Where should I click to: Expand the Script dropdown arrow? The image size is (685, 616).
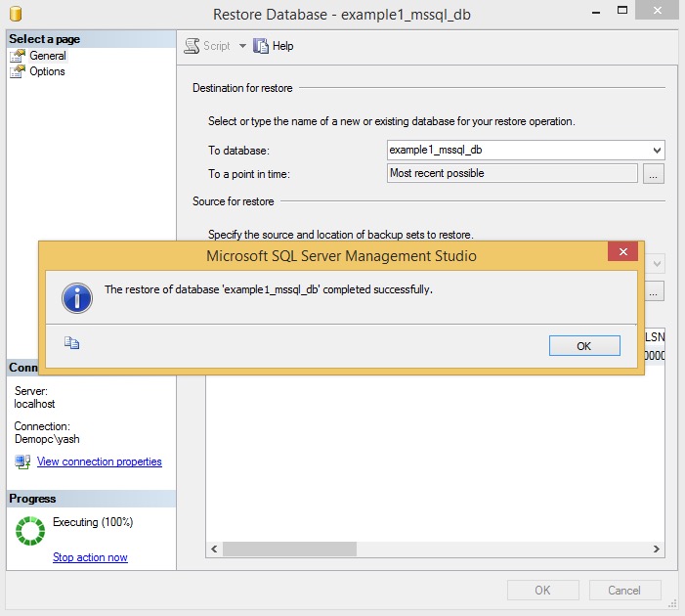click(x=242, y=46)
